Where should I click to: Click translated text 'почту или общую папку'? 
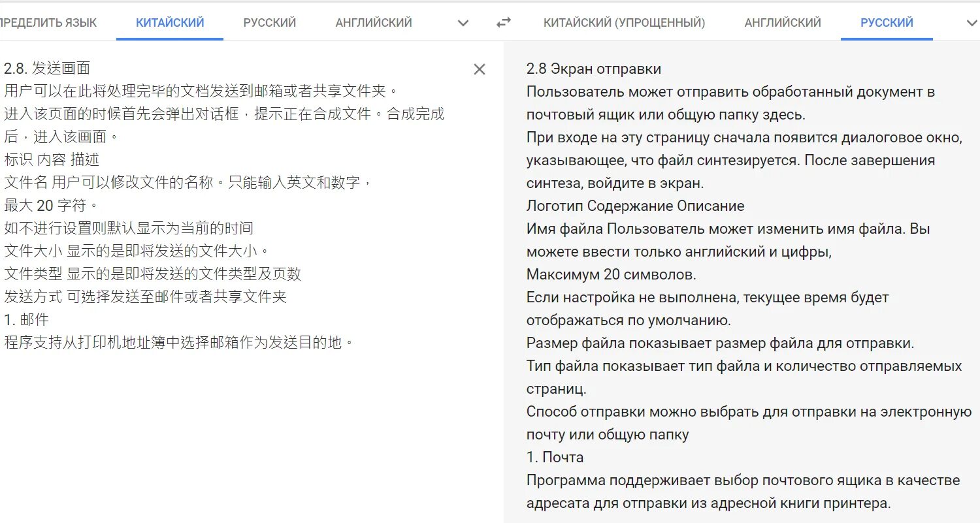click(x=608, y=435)
